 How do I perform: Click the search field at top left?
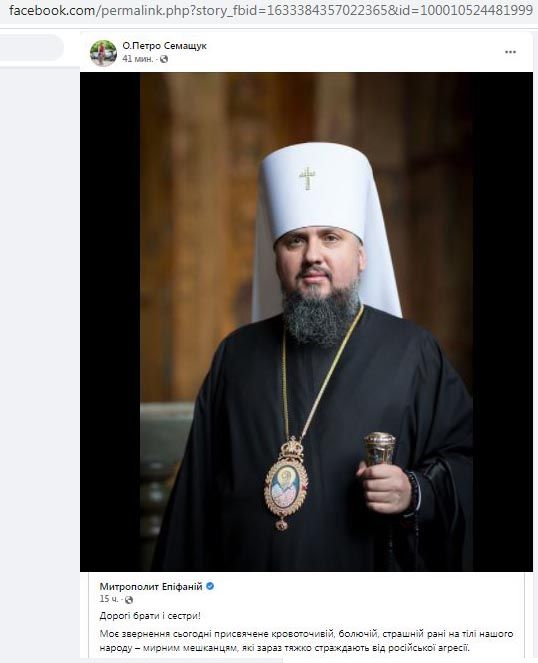(32, 47)
